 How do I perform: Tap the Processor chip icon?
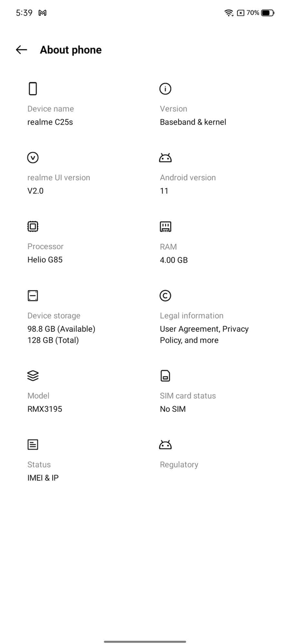[x=33, y=226]
